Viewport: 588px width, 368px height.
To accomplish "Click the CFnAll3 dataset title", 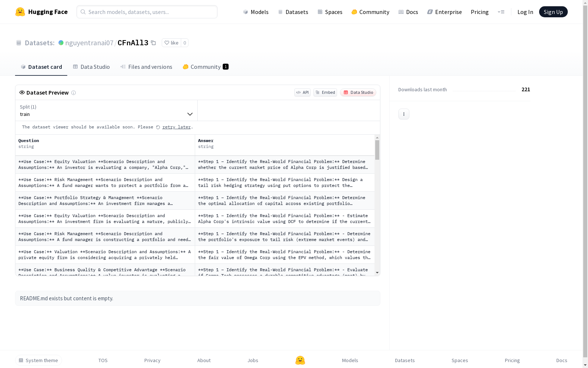I will [x=133, y=43].
